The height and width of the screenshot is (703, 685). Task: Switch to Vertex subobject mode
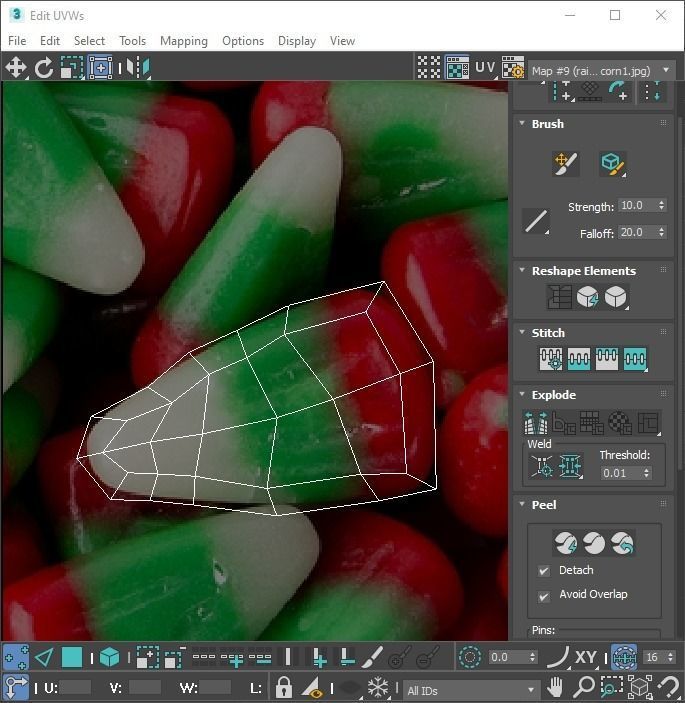tap(16, 657)
